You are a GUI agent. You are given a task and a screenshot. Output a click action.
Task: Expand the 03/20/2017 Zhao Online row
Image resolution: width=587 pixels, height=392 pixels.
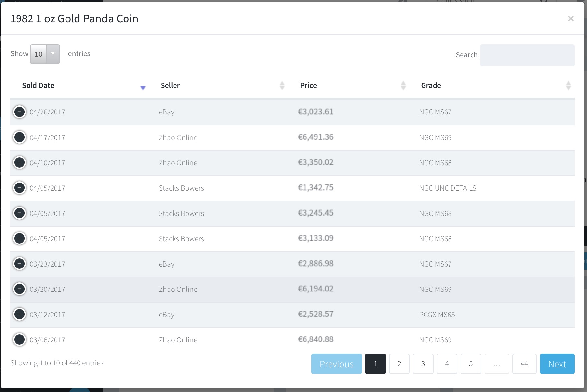point(19,289)
